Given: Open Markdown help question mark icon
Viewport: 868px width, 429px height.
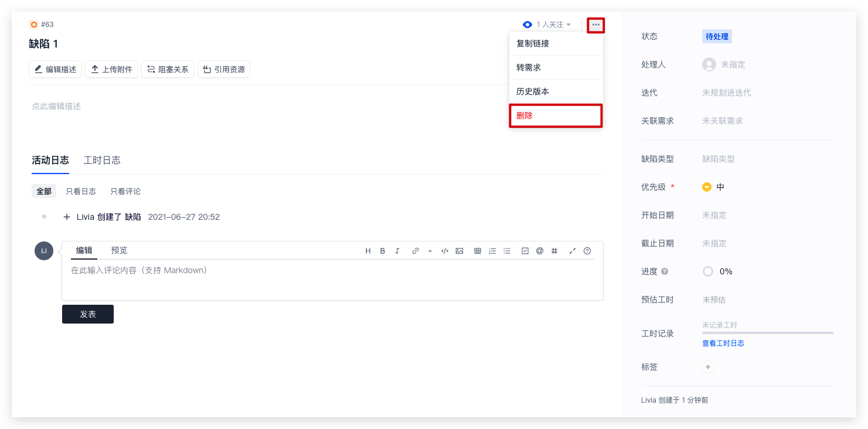Looking at the screenshot, I should click(x=587, y=251).
